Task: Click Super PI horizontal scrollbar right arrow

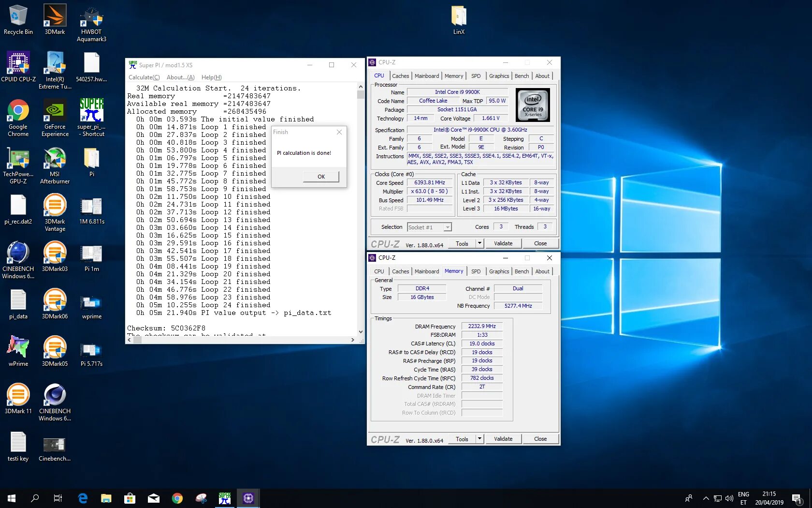Action: pos(353,340)
